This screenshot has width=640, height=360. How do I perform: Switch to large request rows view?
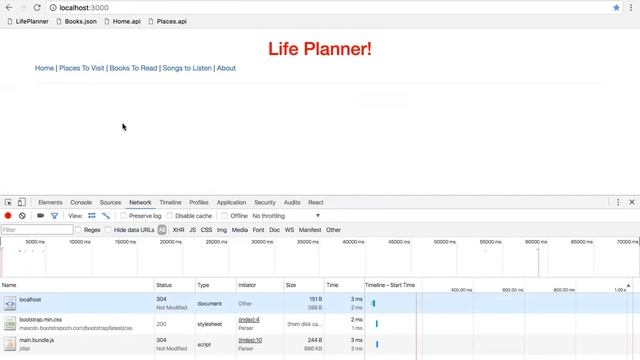(92, 216)
